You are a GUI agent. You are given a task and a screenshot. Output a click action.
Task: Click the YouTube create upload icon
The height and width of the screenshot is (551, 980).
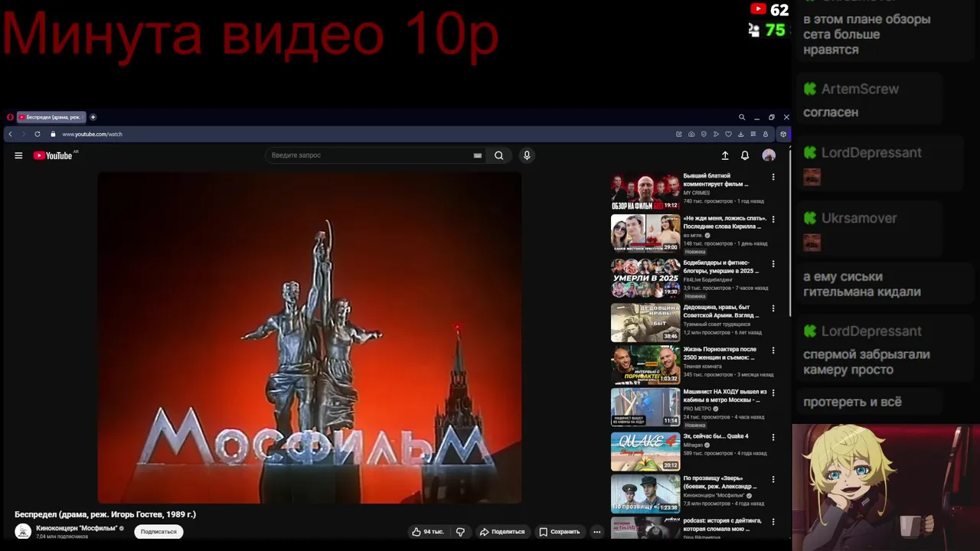725,155
